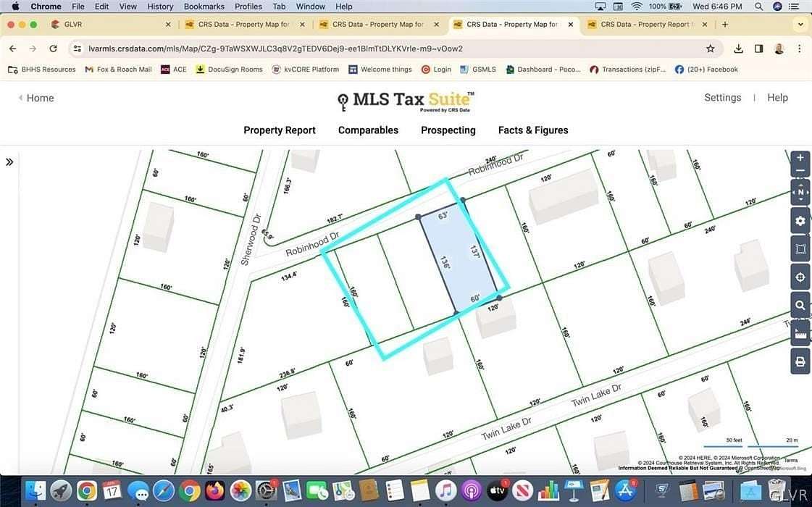Zoom in on the map

pos(800,157)
